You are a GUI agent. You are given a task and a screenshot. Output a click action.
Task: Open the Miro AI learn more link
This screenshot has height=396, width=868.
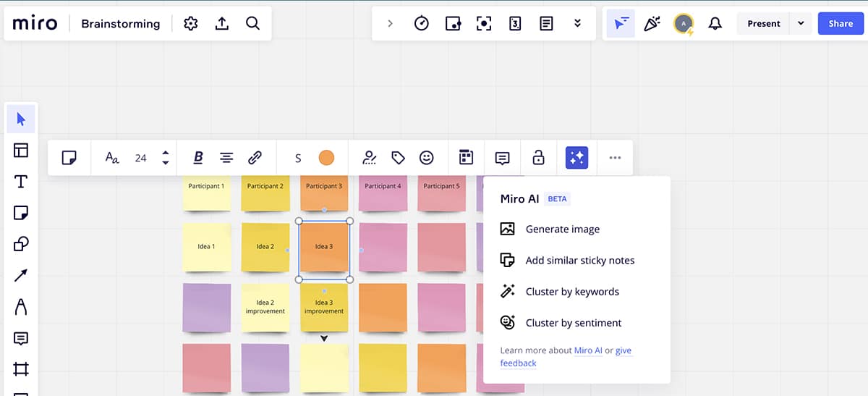588,350
